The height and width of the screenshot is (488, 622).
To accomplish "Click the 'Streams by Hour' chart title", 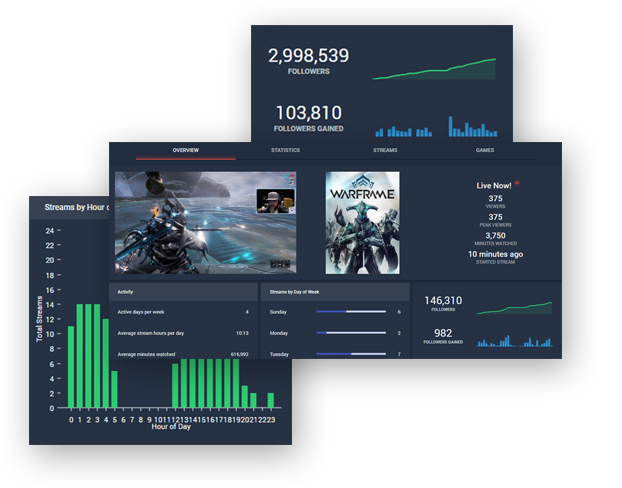I will click(x=76, y=207).
